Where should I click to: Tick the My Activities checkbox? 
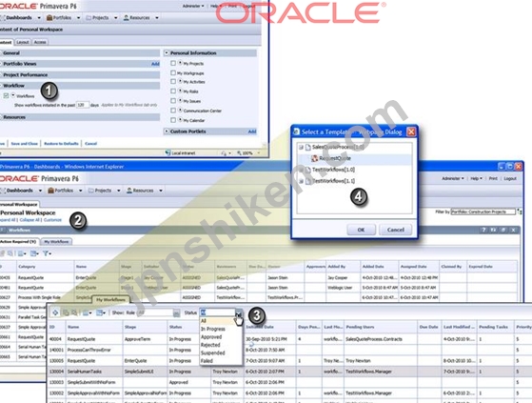[173, 82]
